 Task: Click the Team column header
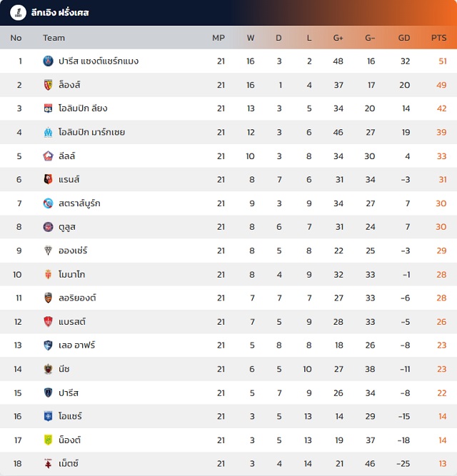click(54, 38)
